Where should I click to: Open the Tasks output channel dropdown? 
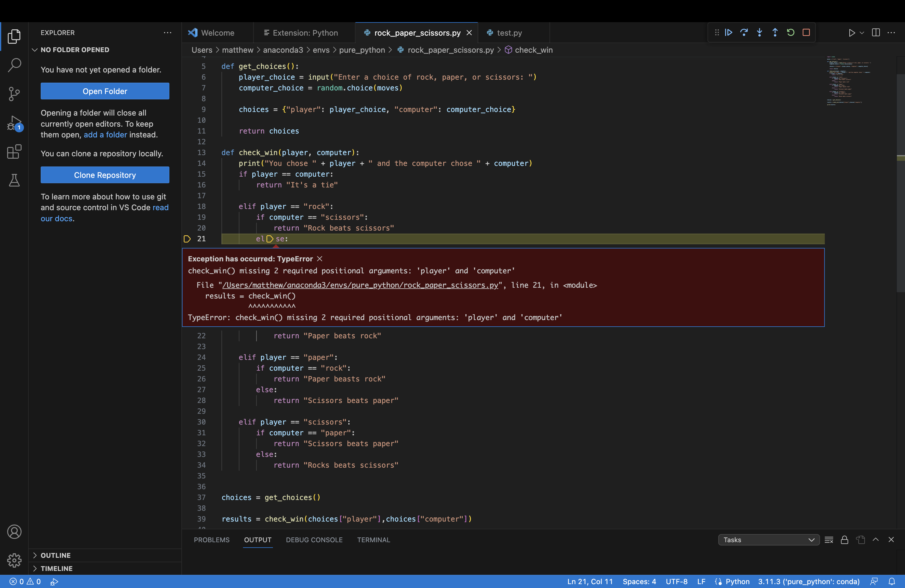(768, 540)
